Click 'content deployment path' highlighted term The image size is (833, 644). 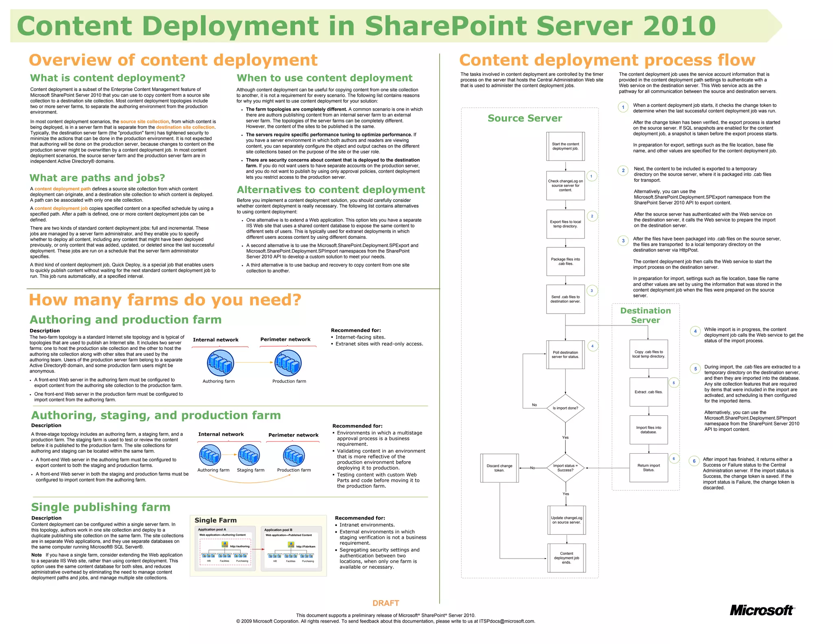[63, 189]
